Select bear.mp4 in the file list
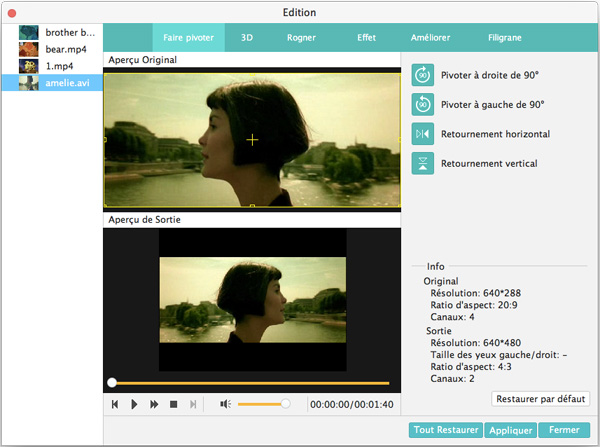The image size is (600, 447). pyautogui.click(x=67, y=49)
